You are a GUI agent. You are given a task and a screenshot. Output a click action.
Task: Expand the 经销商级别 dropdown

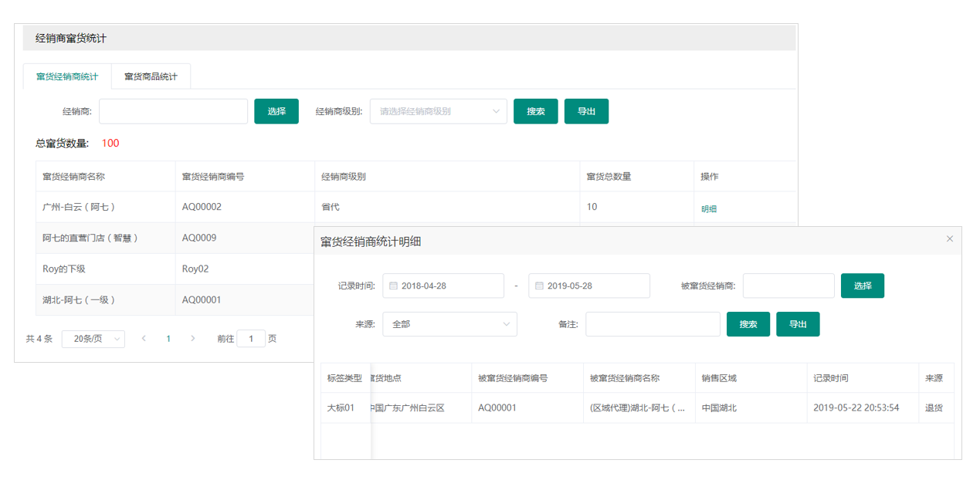point(439,111)
